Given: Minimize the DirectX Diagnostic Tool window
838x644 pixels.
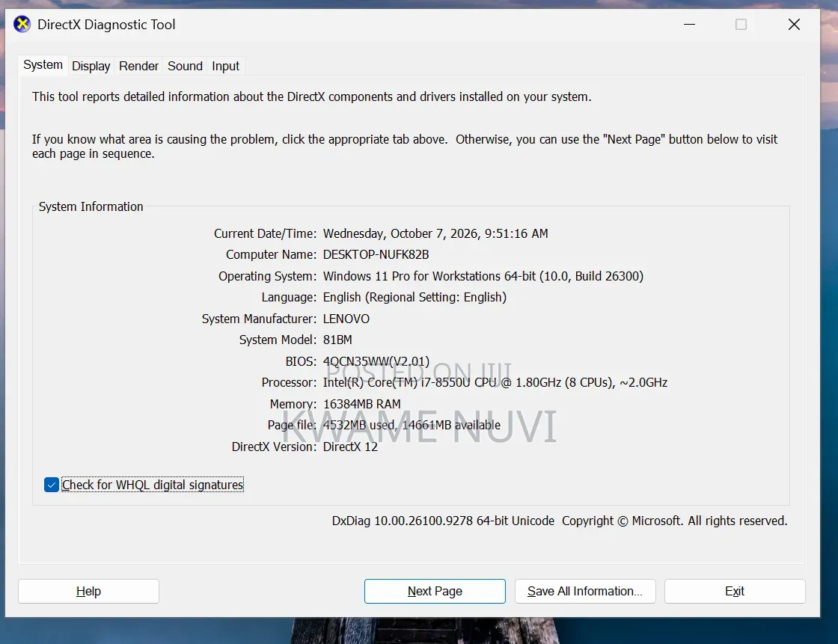Looking at the screenshot, I should [x=689, y=25].
